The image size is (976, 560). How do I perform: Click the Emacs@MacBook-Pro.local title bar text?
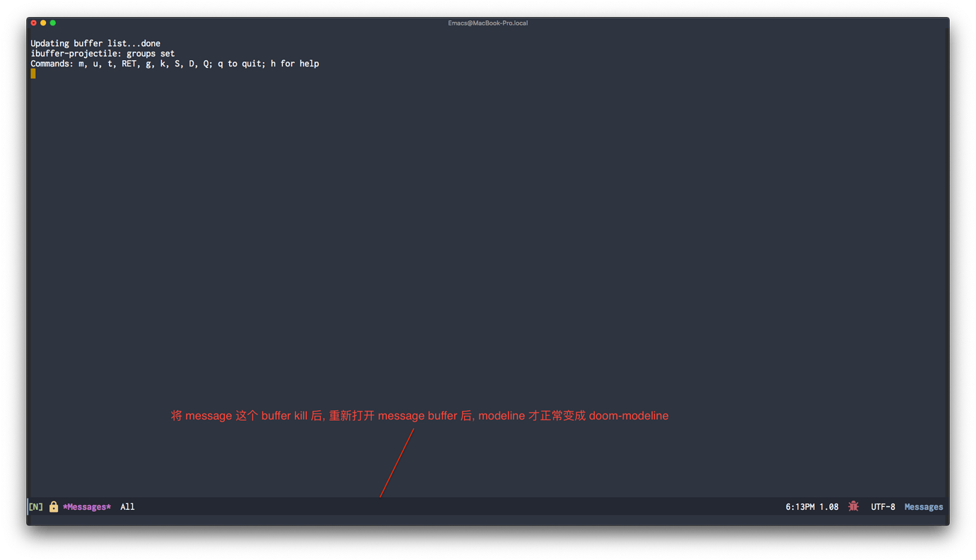(x=487, y=23)
